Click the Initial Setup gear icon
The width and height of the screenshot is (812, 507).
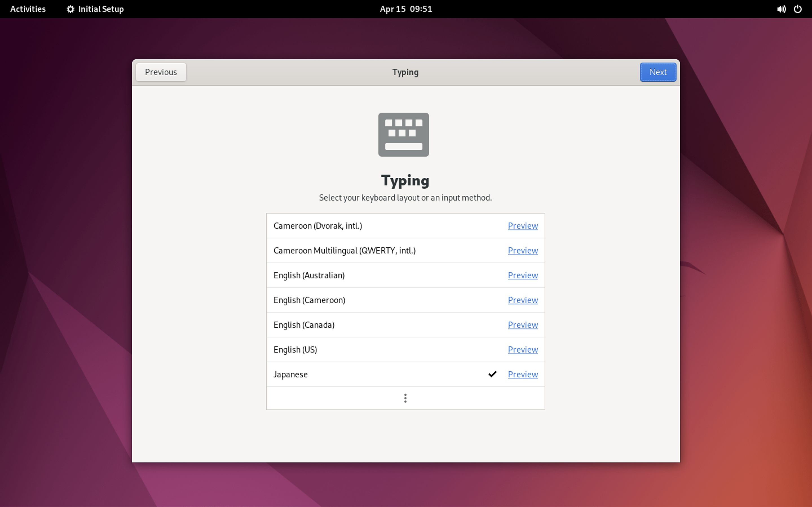[x=70, y=9]
